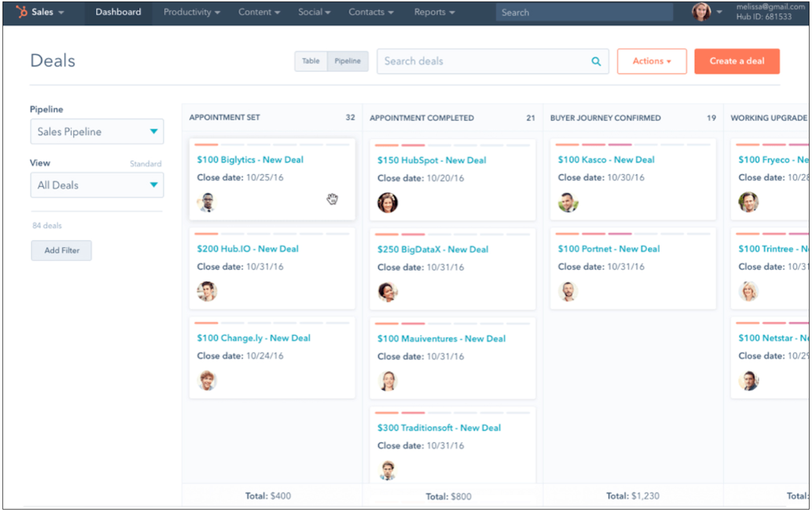Open the Sales Pipeline dropdown

[97, 132]
